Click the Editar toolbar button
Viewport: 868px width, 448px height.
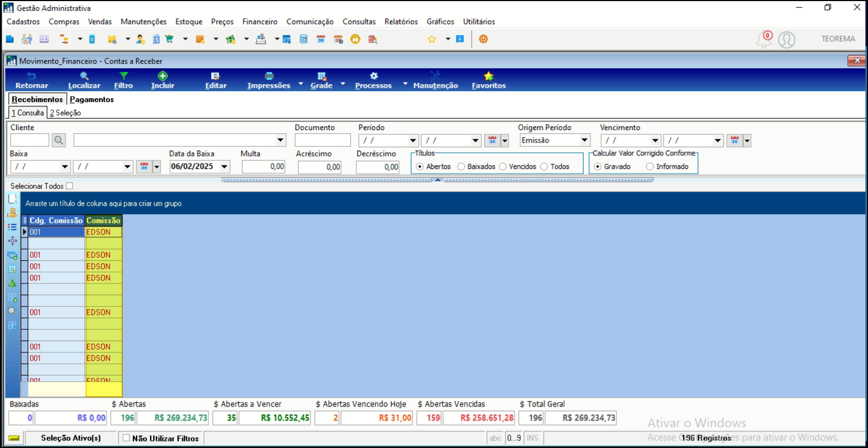[215, 80]
